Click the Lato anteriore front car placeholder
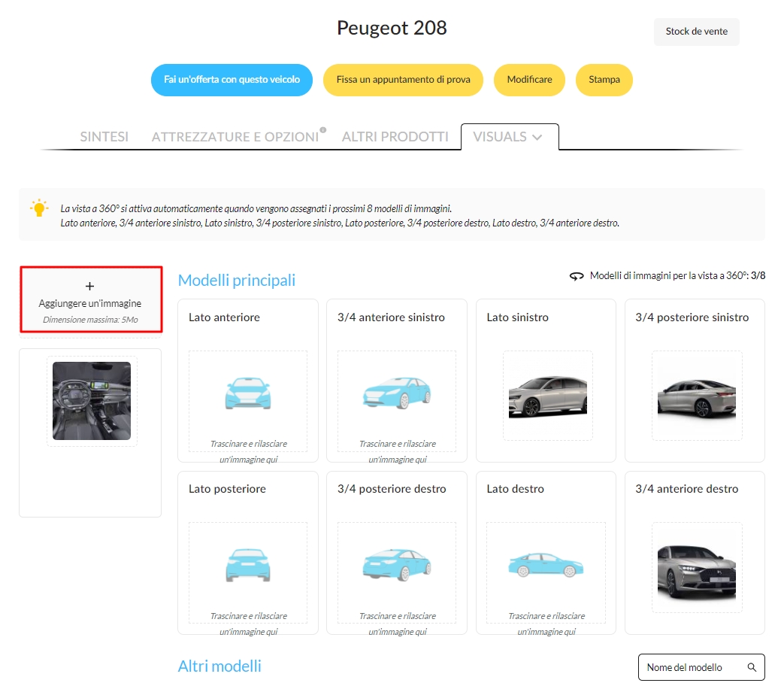 (x=248, y=393)
